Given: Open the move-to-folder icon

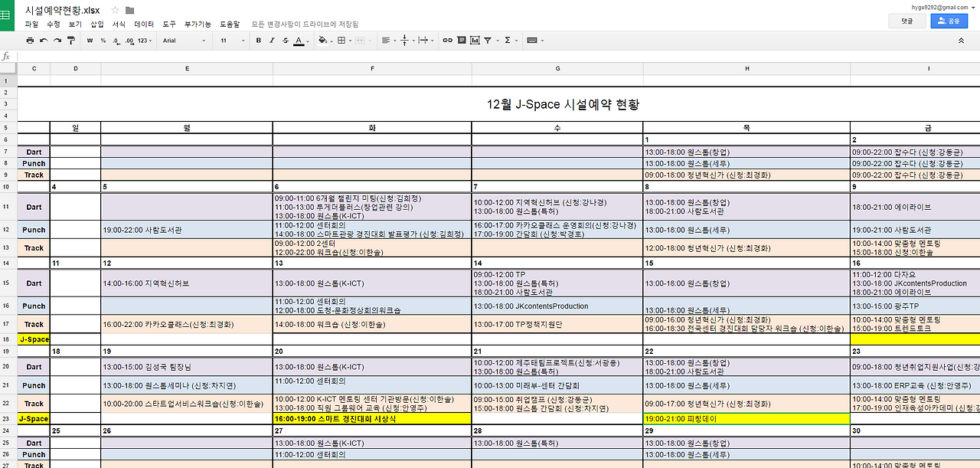Looking at the screenshot, I should 129,10.
